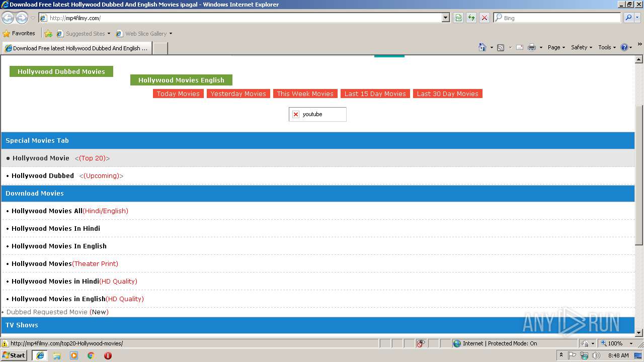Viewport: 644px width, 362px height.
Task: Click the Today Movies button
Action: (x=178, y=94)
